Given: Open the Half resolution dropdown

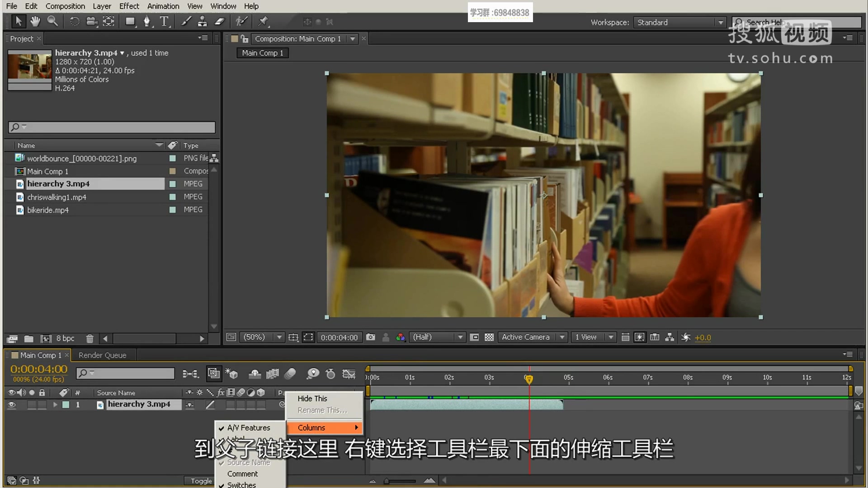Looking at the screenshot, I should (x=437, y=337).
